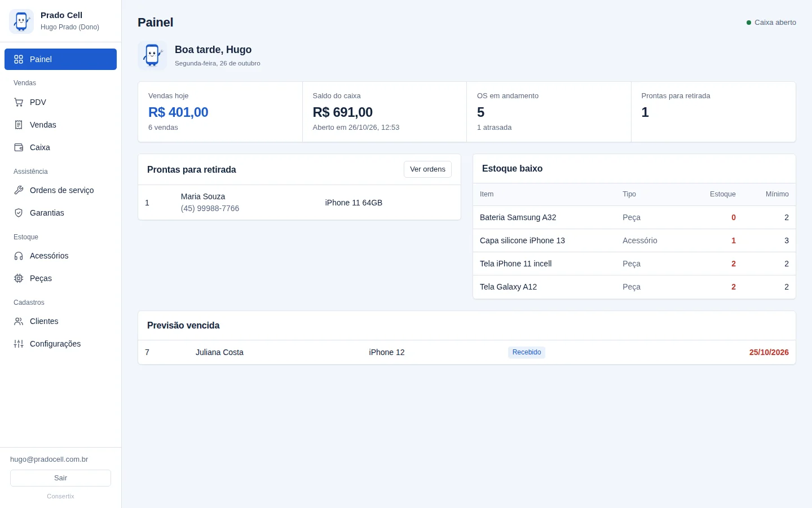
Task: Click the overdue date 25/10/2026
Action: 769,352
